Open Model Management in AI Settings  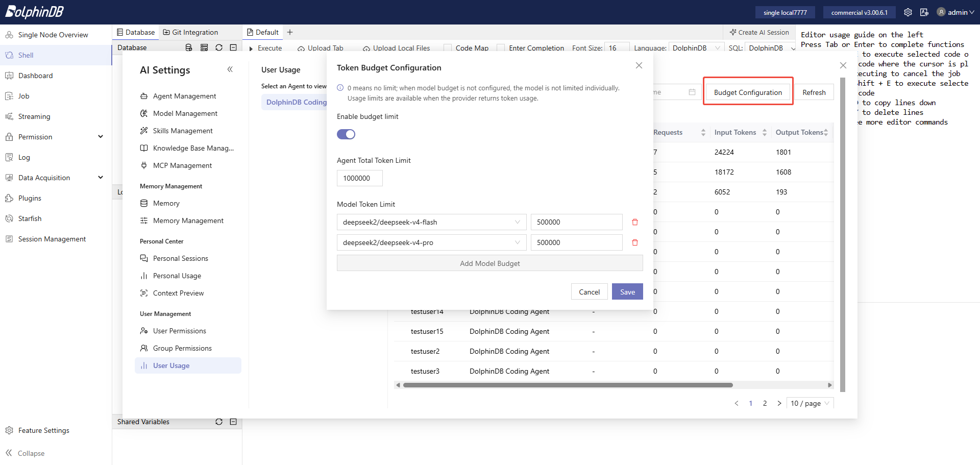coord(185,113)
